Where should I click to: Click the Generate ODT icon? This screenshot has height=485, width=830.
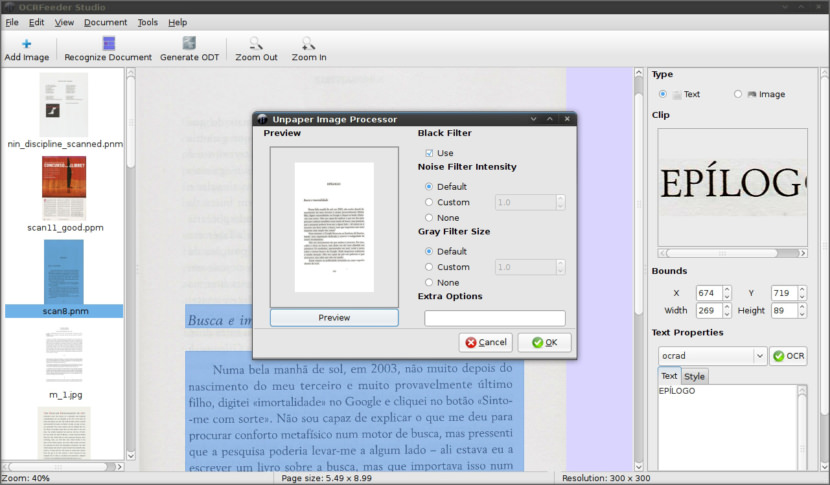(x=189, y=44)
